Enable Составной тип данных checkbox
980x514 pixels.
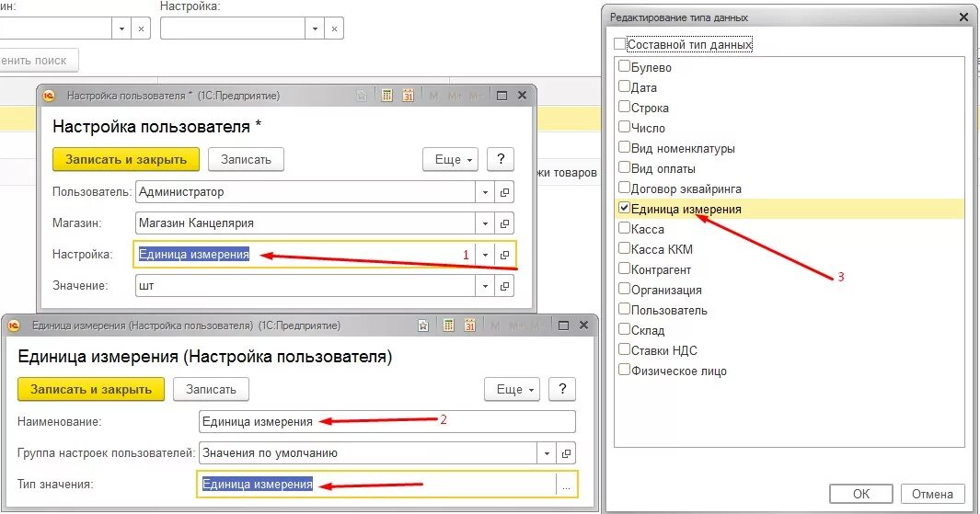tap(619, 44)
